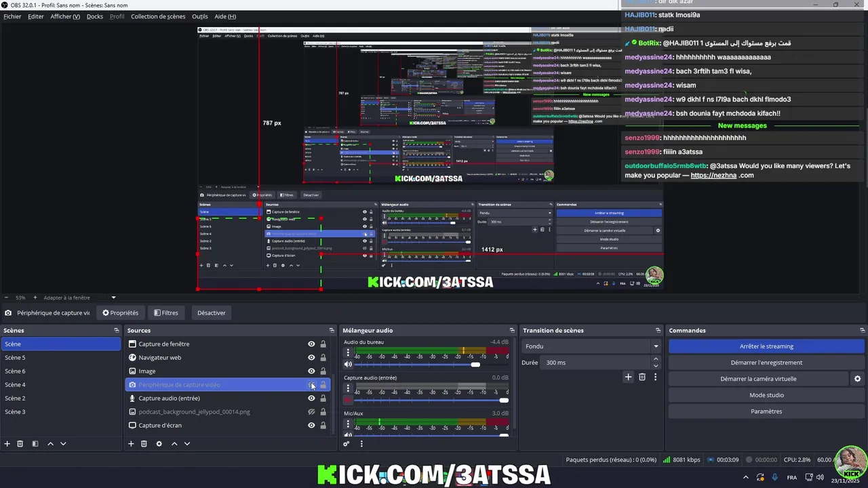
Task: Open Audio du bureau three-dot options
Action: coord(349,353)
